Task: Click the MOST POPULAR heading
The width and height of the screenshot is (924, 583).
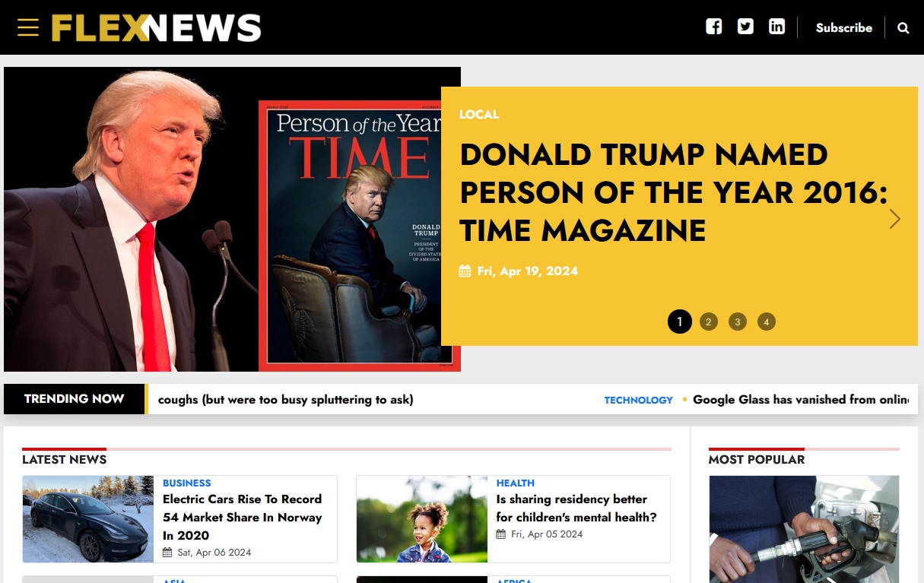Action: tap(756, 459)
